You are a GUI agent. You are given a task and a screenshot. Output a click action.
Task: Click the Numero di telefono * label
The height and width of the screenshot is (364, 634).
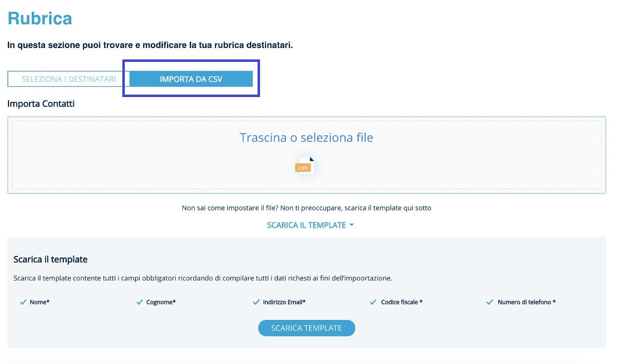coord(527,302)
